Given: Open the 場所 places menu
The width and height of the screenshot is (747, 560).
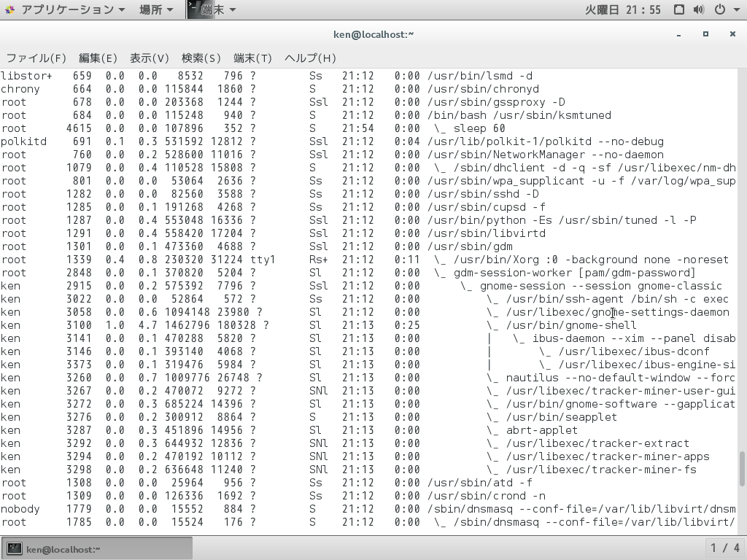Looking at the screenshot, I should click(x=156, y=9).
